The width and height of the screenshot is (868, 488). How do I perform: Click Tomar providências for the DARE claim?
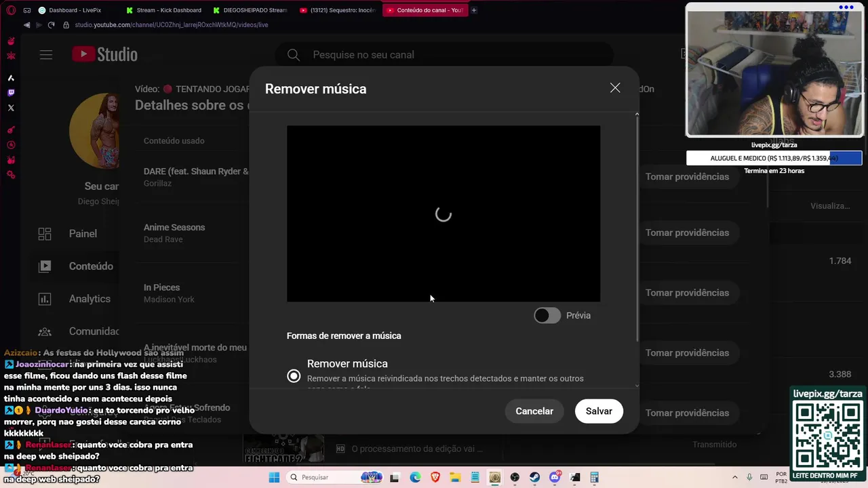coord(687,177)
